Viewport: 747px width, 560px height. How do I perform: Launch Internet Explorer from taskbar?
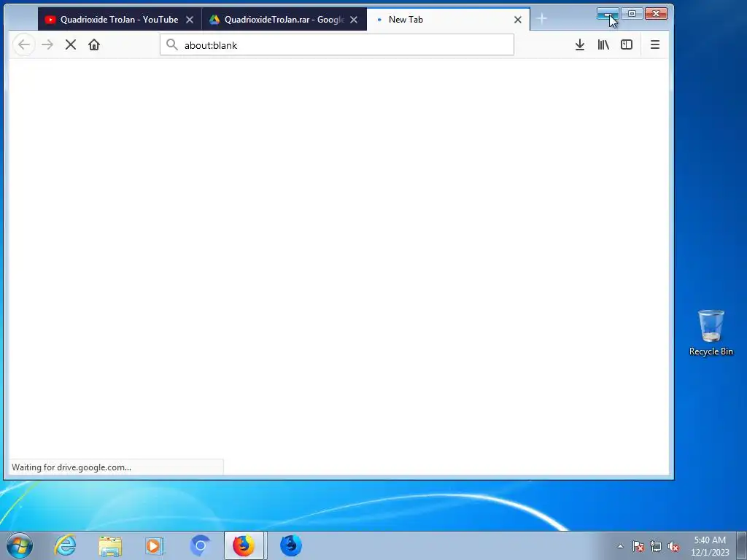point(65,545)
